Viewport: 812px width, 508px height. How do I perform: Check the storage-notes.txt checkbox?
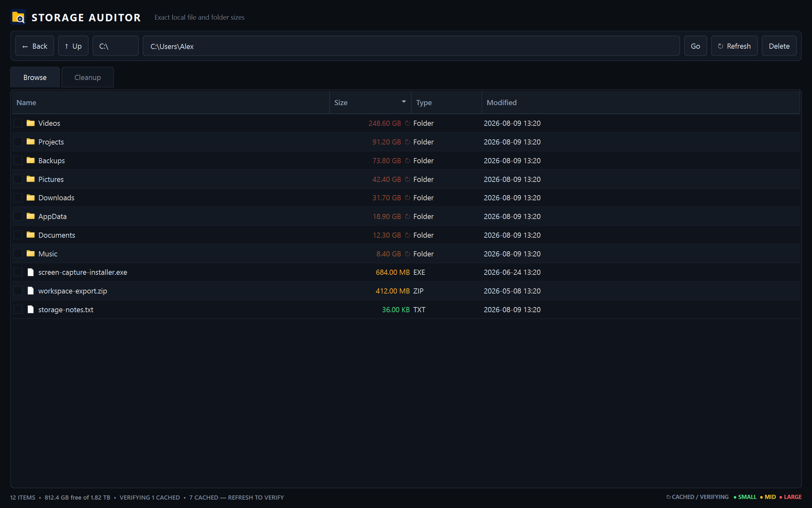pos(18,309)
